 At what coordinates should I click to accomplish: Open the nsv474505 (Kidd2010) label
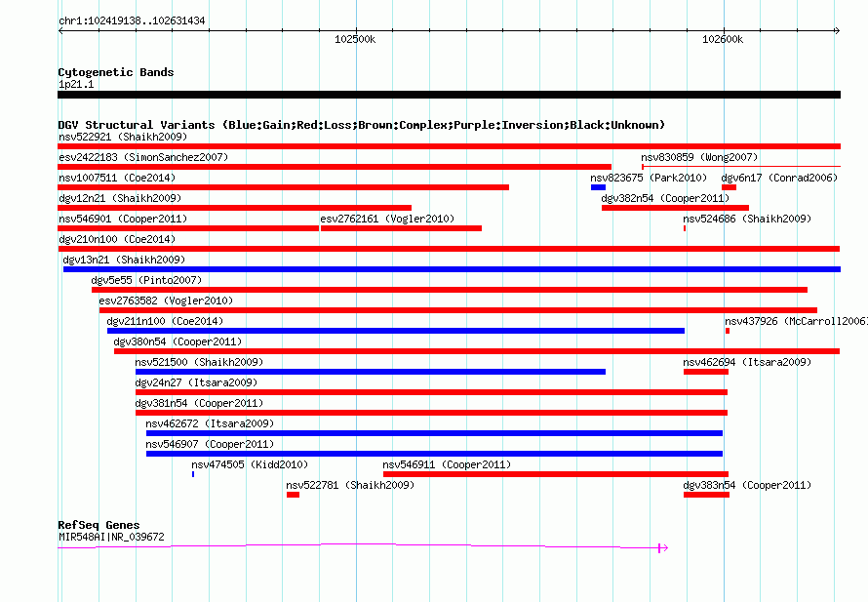pyautogui.click(x=250, y=464)
